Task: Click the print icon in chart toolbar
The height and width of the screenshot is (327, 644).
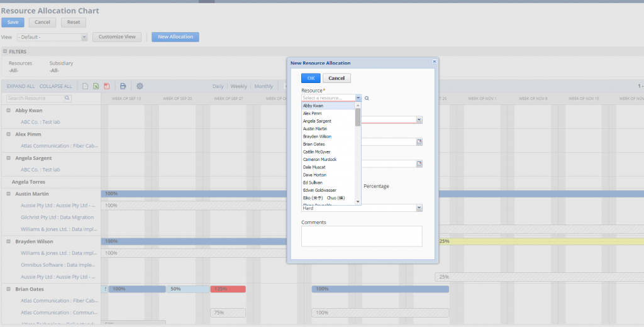Action: (x=123, y=86)
